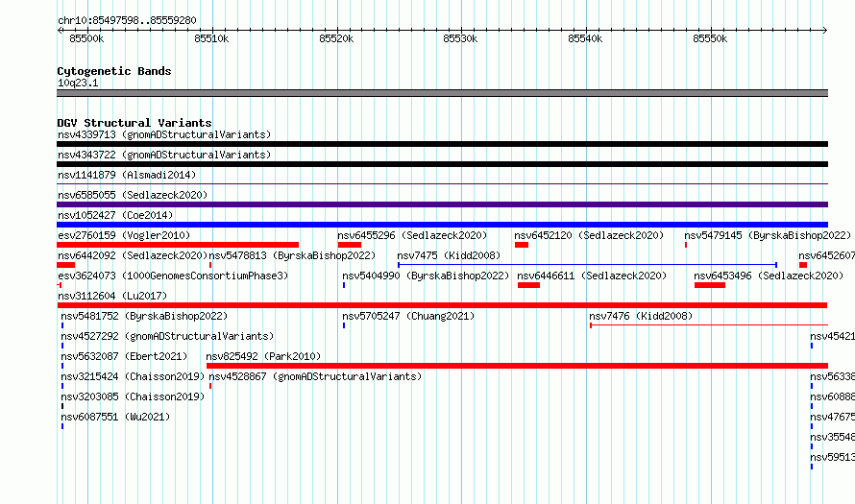The height and width of the screenshot is (504, 855).
Task: Open the nsv5632087 (Ebert2021) label
Action: 124,356
